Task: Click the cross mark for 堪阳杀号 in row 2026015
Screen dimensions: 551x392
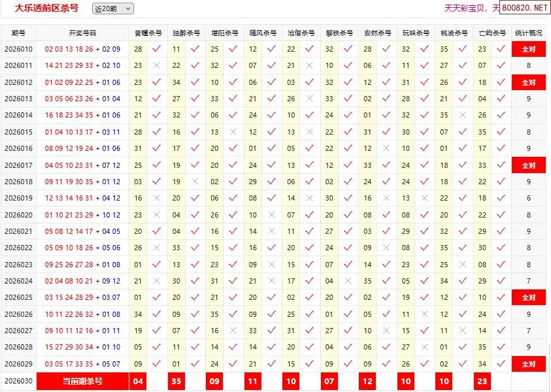Action: pyautogui.click(x=233, y=132)
